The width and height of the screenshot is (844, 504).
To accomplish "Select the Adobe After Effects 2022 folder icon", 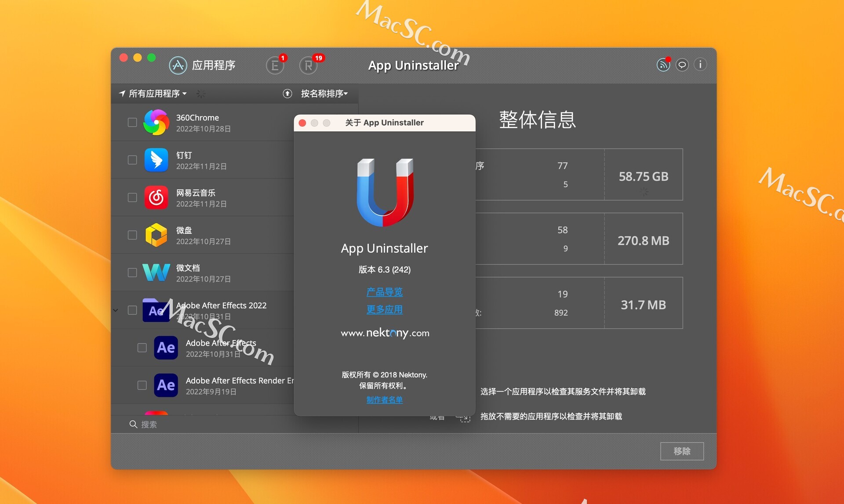I will click(x=156, y=310).
